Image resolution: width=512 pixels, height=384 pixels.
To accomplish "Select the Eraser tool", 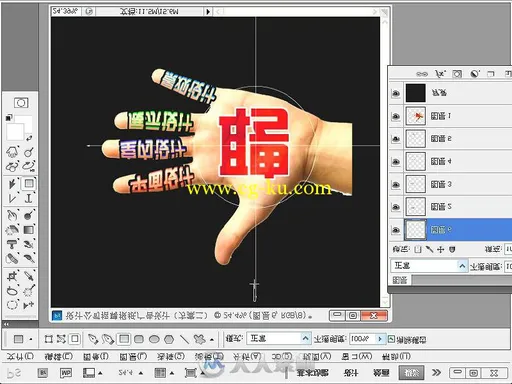I will 13,230.
